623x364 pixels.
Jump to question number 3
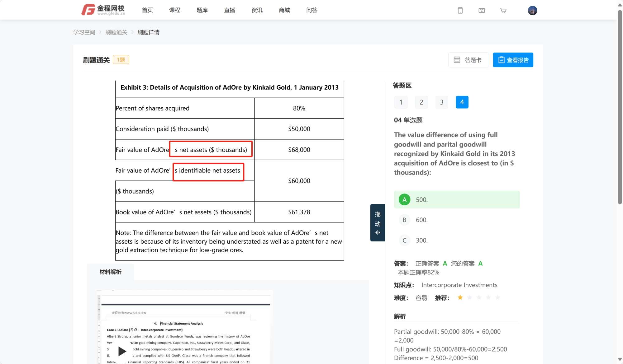[441, 102]
